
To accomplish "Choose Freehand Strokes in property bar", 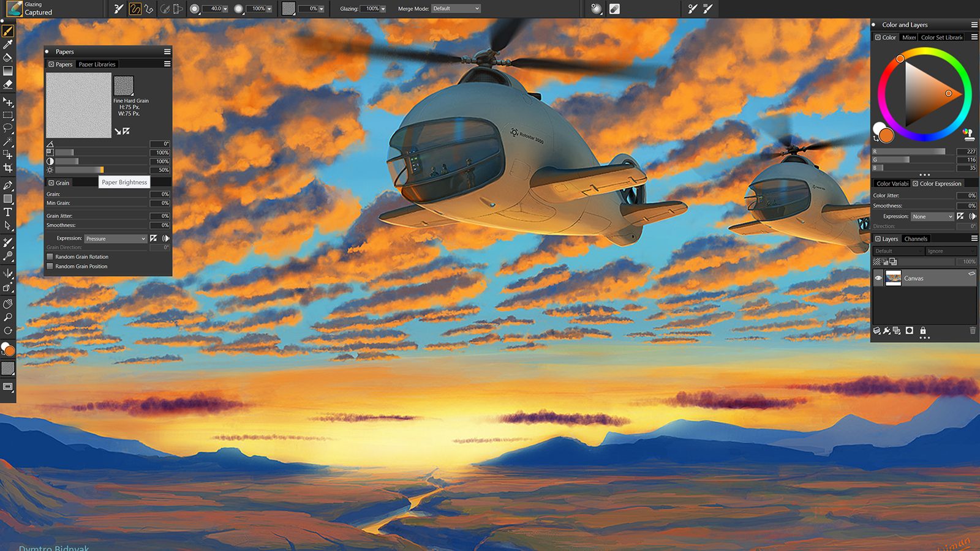I will [135, 9].
